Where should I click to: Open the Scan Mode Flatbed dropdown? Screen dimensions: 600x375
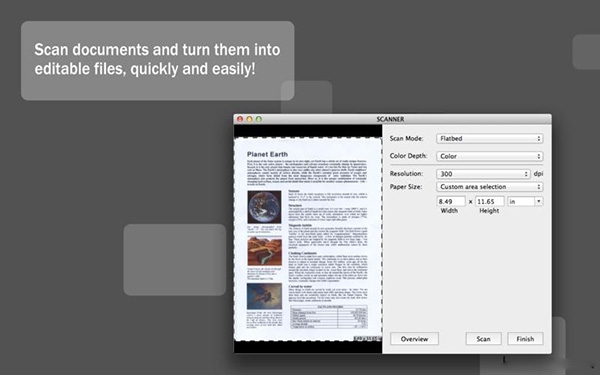pyautogui.click(x=489, y=139)
